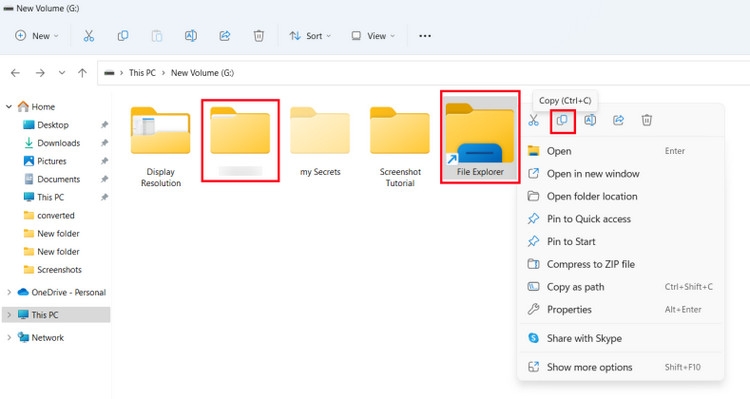This screenshot has height=399, width=750.
Task: Click the Cut icon in top toolbar
Action: pyautogui.click(x=89, y=36)
